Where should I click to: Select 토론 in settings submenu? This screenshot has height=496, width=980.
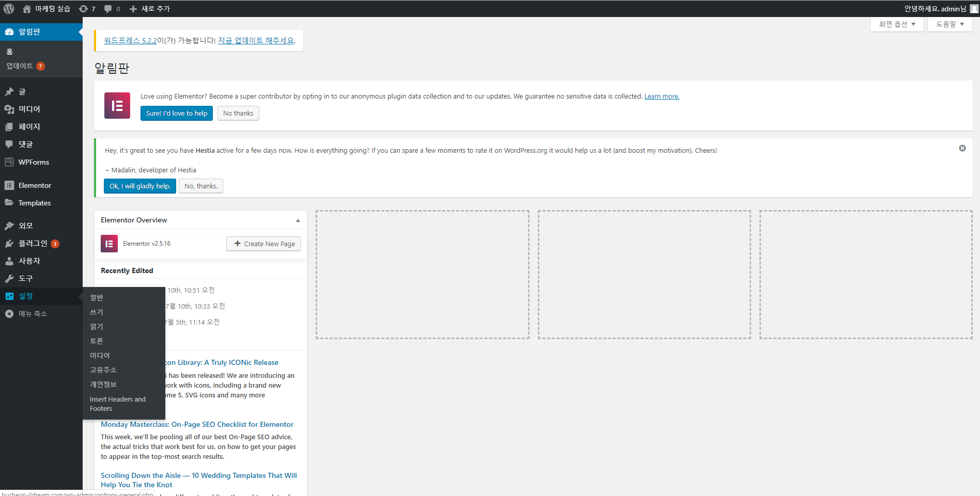click(96, 341)
